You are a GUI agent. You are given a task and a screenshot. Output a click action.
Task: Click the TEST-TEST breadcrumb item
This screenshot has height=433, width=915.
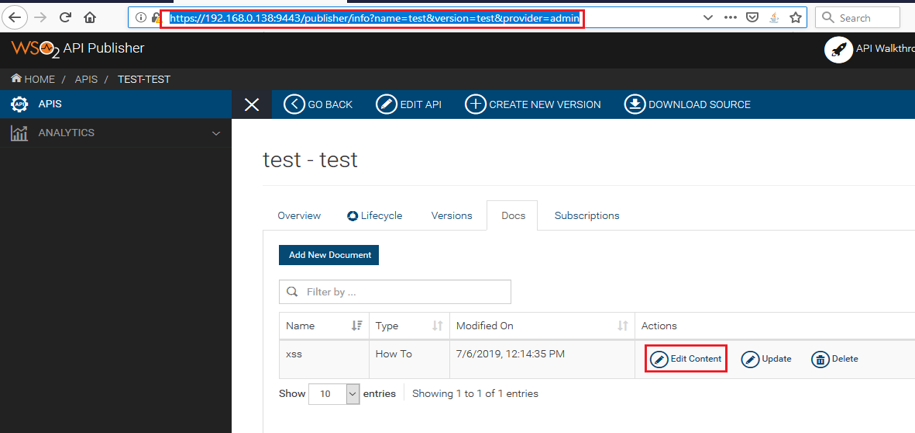[144, 79]
